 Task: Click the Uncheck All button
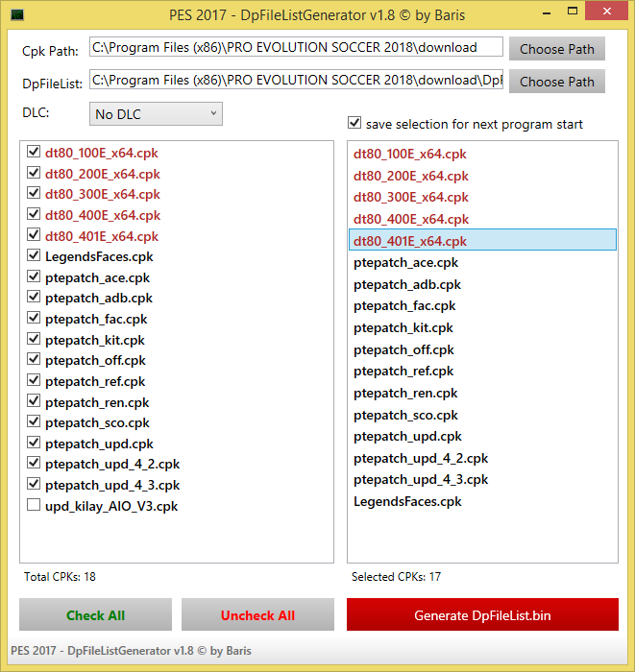point(257,614)
